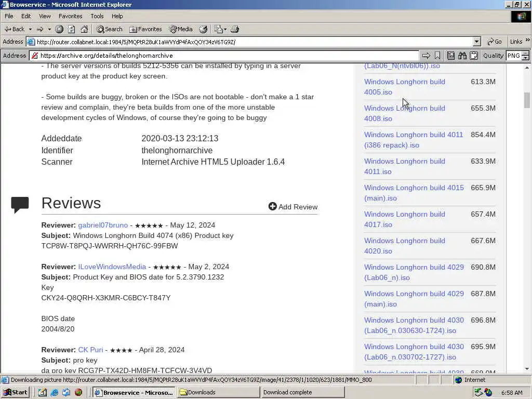This screenshot has width=532, height=399.
Task: Open reviewer ILoveWindowsMedia's profile link
Action: pyautogui.click(x=112, y=267)
